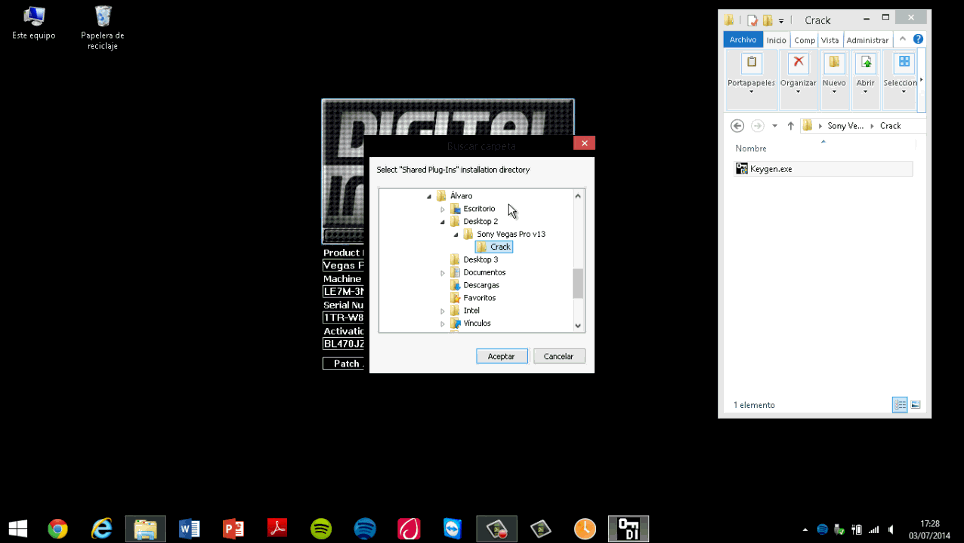Image resolution: width=964 pixels, height=543 pixels.
Task: Switch to the Administrar ribbon tab
Action: point(867,40)
